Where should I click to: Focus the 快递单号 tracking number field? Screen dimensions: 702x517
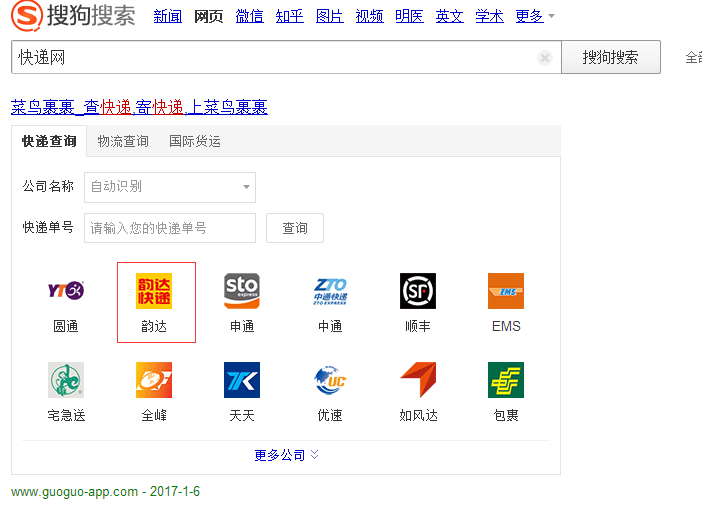pyautogui.click(x=170, y=228)
